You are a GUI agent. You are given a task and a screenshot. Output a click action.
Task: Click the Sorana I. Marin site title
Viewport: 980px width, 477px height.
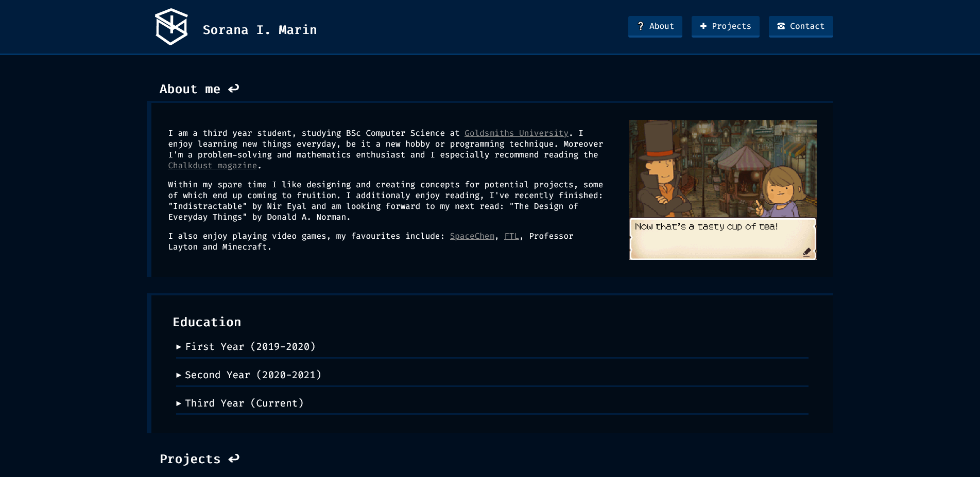[x=260, y=30]
